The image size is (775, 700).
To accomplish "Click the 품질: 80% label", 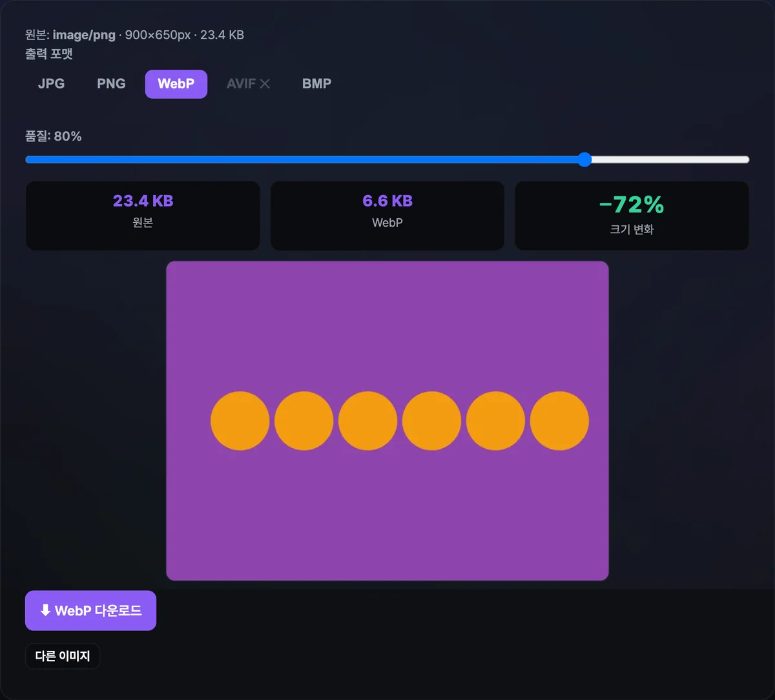I will [54, 136].
